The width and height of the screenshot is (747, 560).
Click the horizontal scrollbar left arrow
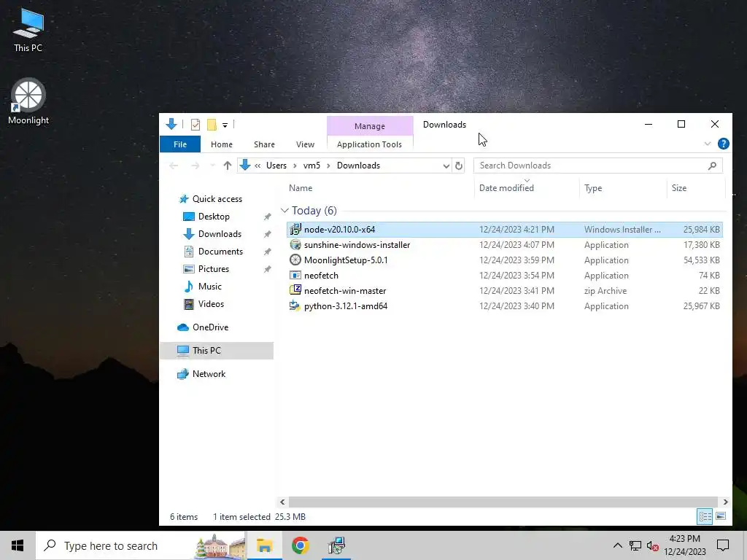point(282,502)
